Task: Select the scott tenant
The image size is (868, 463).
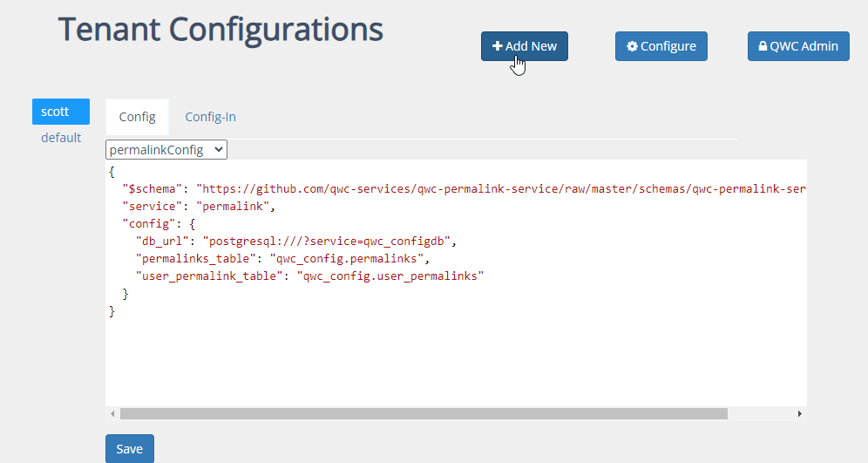Action: coord(60,112)
